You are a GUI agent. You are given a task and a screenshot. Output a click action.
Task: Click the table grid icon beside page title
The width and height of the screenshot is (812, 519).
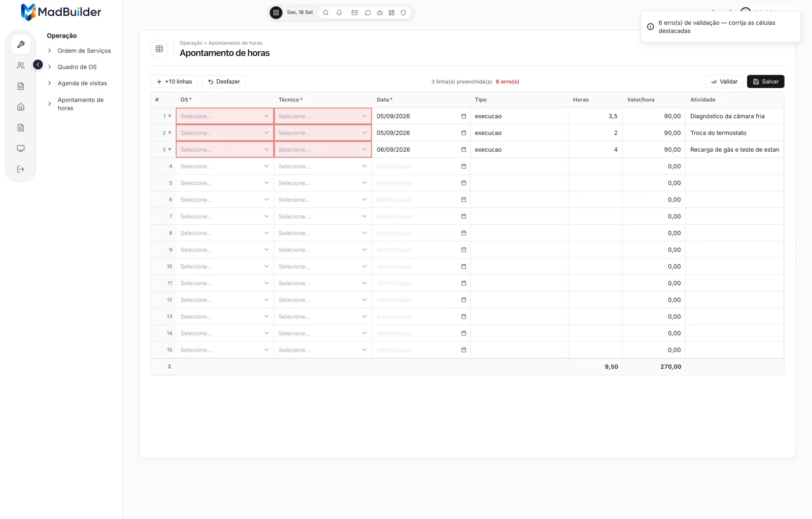pyautogui.click(x=159, y=49)
